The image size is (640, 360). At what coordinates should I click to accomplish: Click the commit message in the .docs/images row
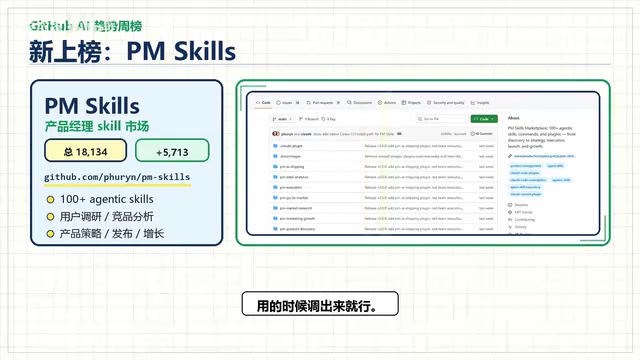pyautogui.click(x=413, y=156)
